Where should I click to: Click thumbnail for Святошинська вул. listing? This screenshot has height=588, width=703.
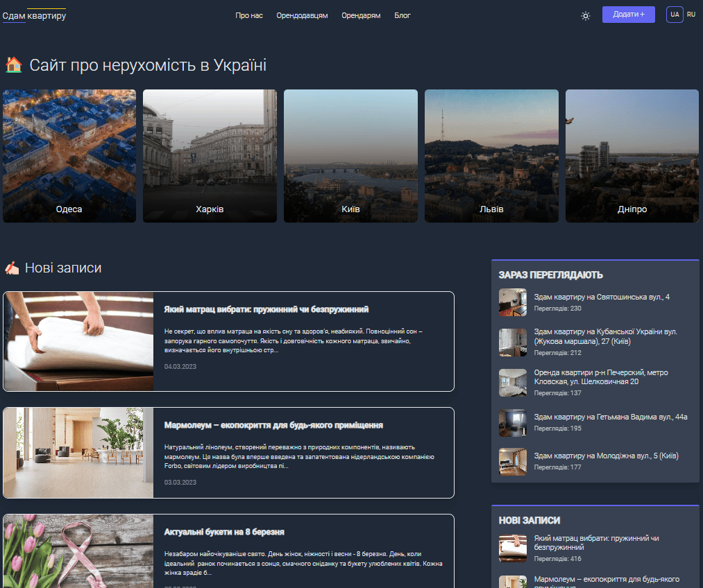512,302
